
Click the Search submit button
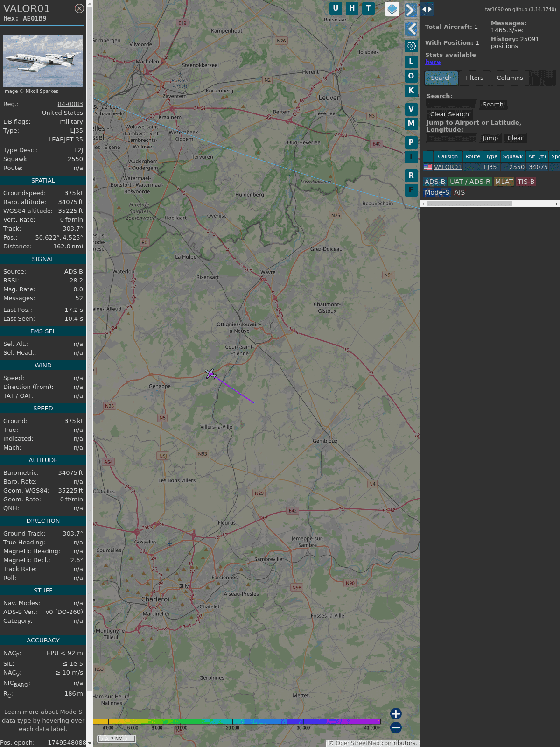[493, 105]
